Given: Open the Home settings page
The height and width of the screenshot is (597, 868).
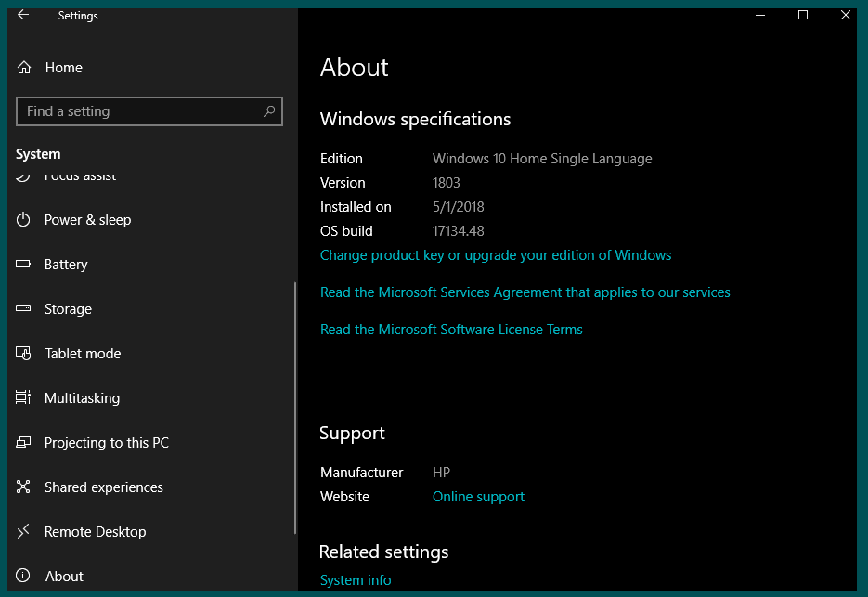Looking at the screenshot, I should tap(64, 68).
